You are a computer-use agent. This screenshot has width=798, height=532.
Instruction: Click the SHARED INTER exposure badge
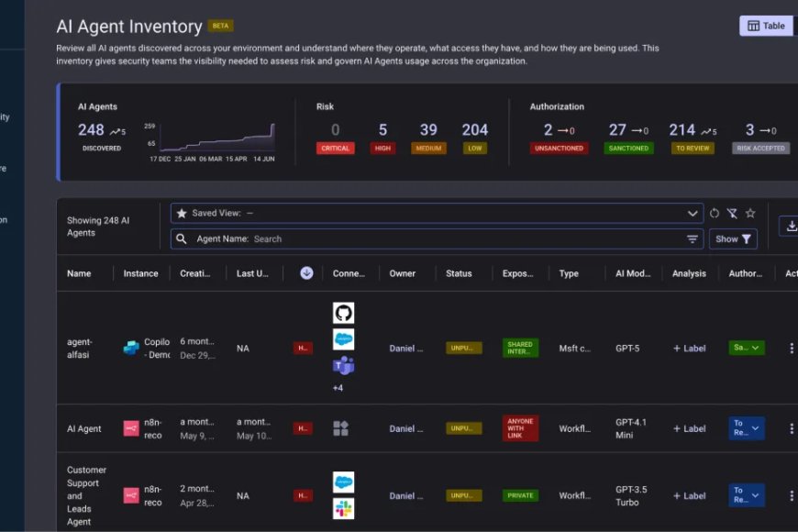tap(520, 348)
